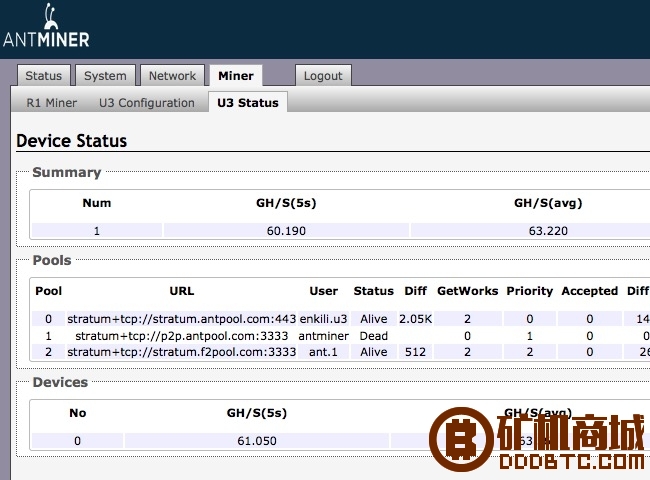
Task: Click the antminer user cell
Action: point(323,335)
